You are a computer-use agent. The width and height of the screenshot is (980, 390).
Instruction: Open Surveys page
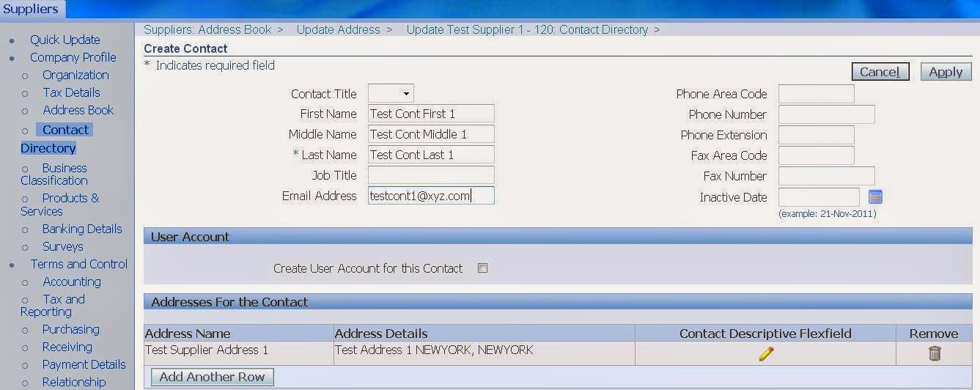coord(63,246)
